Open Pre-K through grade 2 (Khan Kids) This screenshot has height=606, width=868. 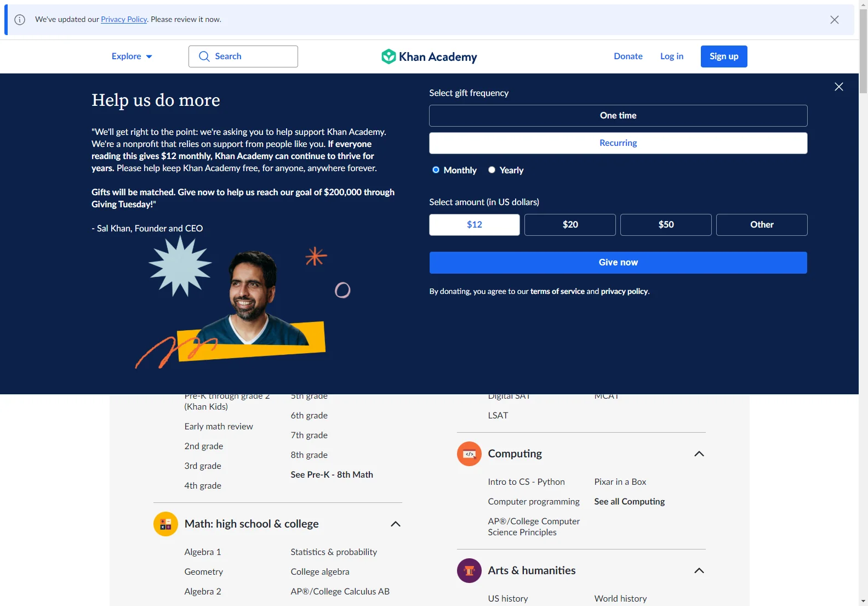[x=227, y=401]
